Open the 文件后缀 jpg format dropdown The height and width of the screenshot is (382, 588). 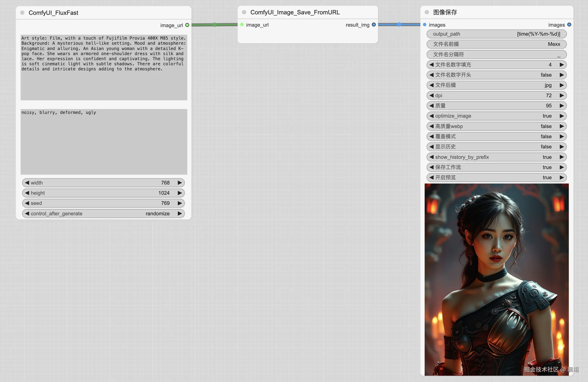[496, 85]
